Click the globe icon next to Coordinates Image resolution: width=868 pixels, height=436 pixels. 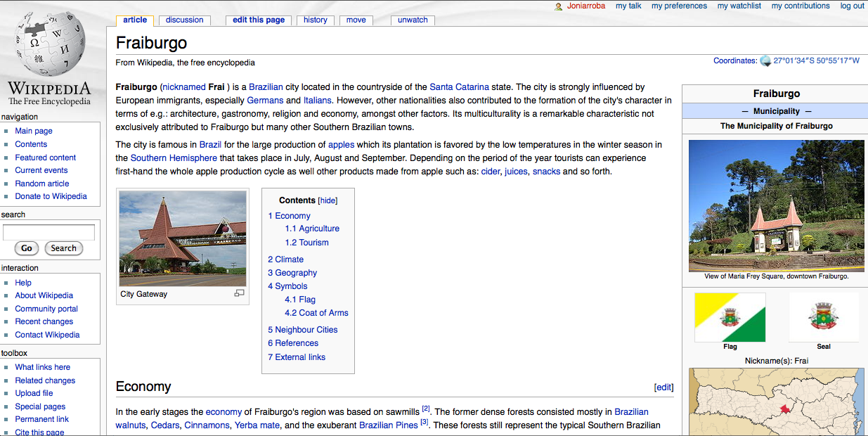click(765, 61)
